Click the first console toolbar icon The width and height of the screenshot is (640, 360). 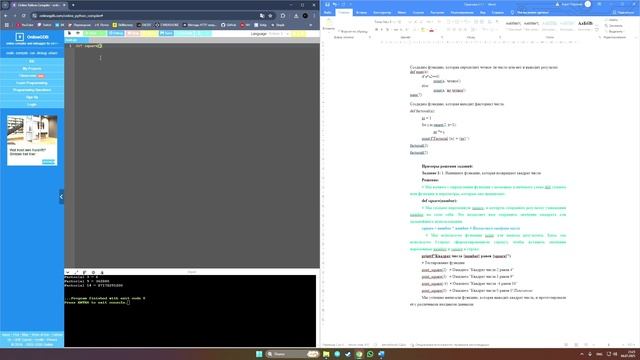tap(67, 272)
